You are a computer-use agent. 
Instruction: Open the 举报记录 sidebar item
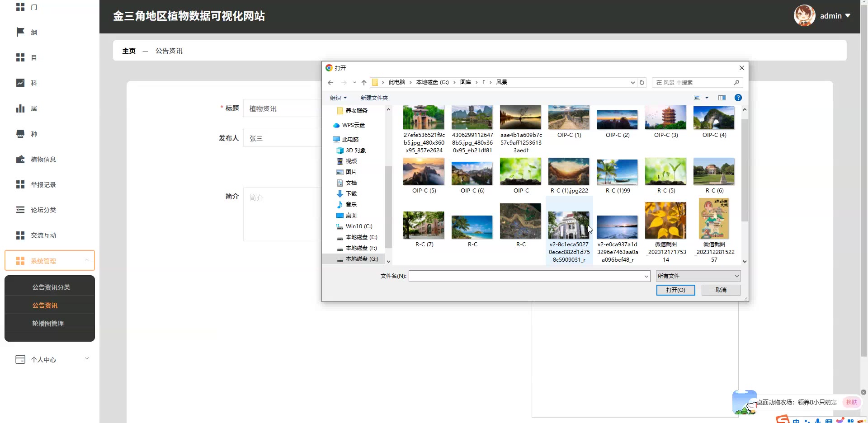(43, 185)
